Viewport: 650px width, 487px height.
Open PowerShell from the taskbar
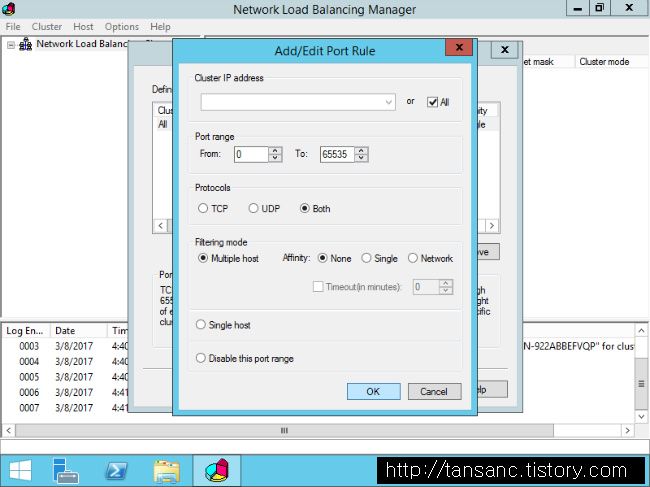pos(116,471)
